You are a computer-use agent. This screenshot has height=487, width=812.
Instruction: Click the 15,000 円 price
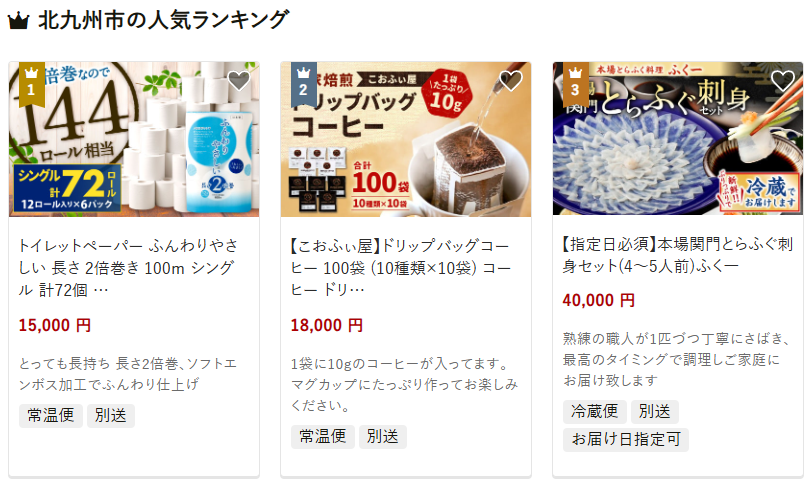55,325
